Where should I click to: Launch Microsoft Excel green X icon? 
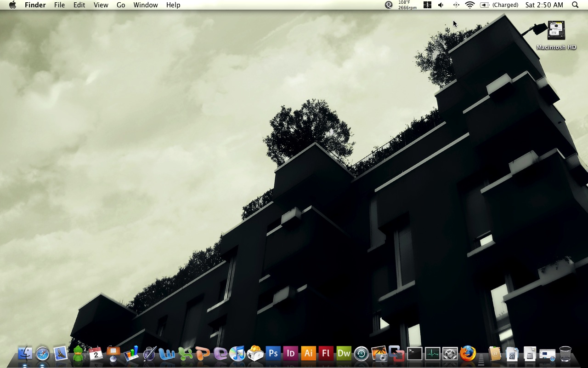click(185, 354)
